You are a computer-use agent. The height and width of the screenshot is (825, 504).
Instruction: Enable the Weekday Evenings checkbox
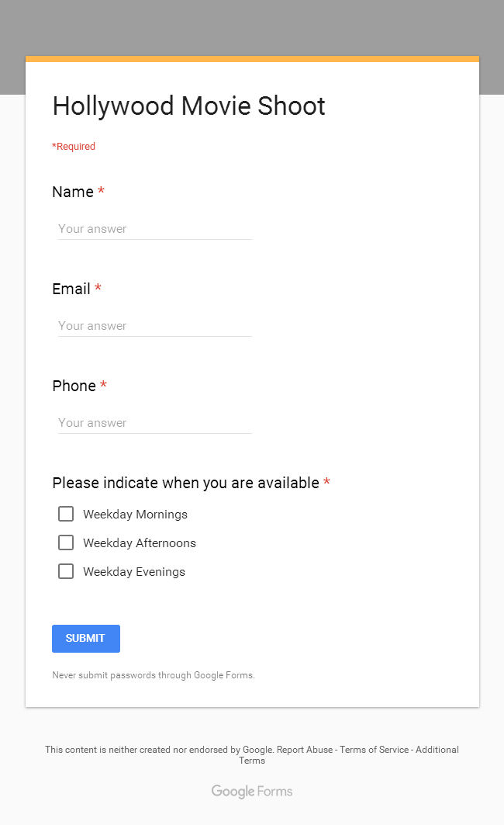66,571
